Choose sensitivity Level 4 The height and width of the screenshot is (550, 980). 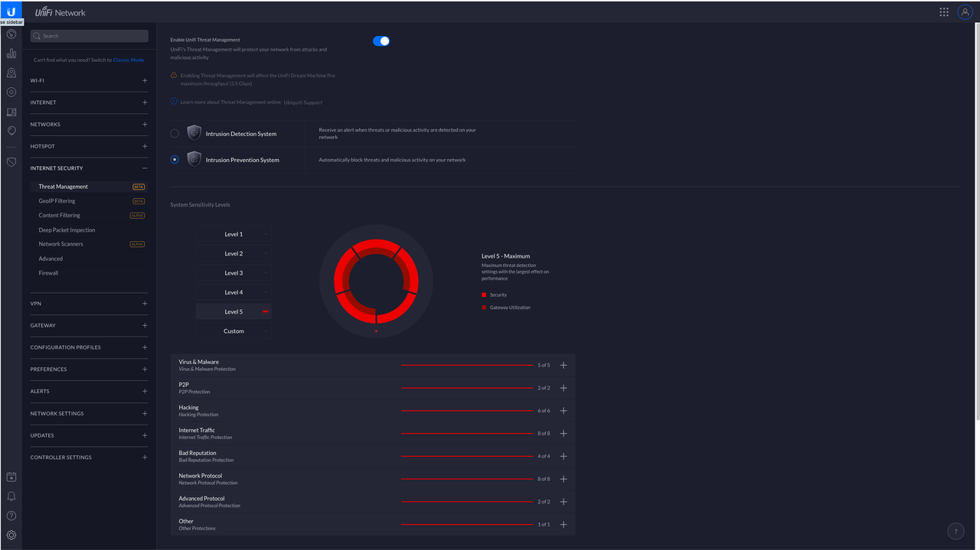pos(234,292)
